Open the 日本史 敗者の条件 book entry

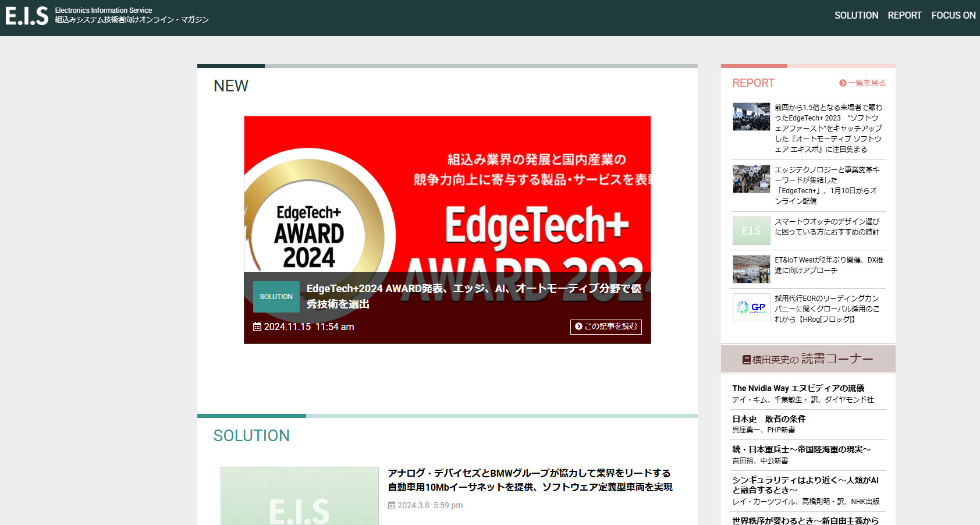(768, 418)
